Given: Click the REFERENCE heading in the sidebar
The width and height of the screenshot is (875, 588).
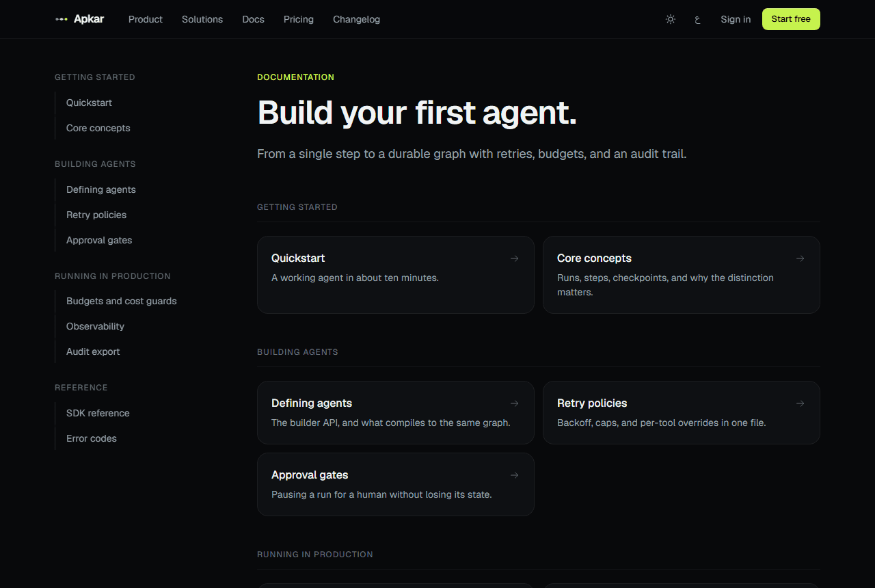Looking at the screenshot, I should pos(81,388).
